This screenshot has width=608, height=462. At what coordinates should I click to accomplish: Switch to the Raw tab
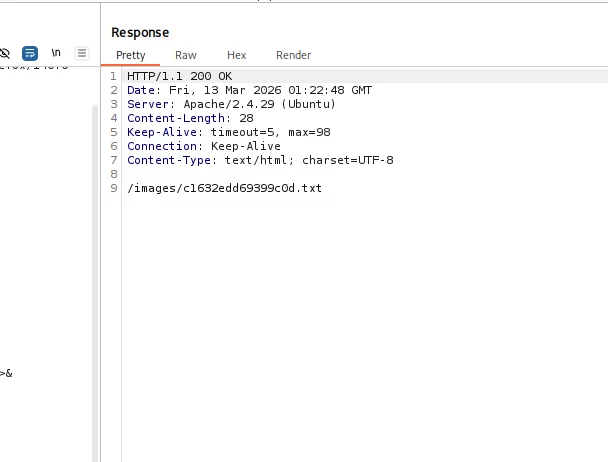[186, 55]
